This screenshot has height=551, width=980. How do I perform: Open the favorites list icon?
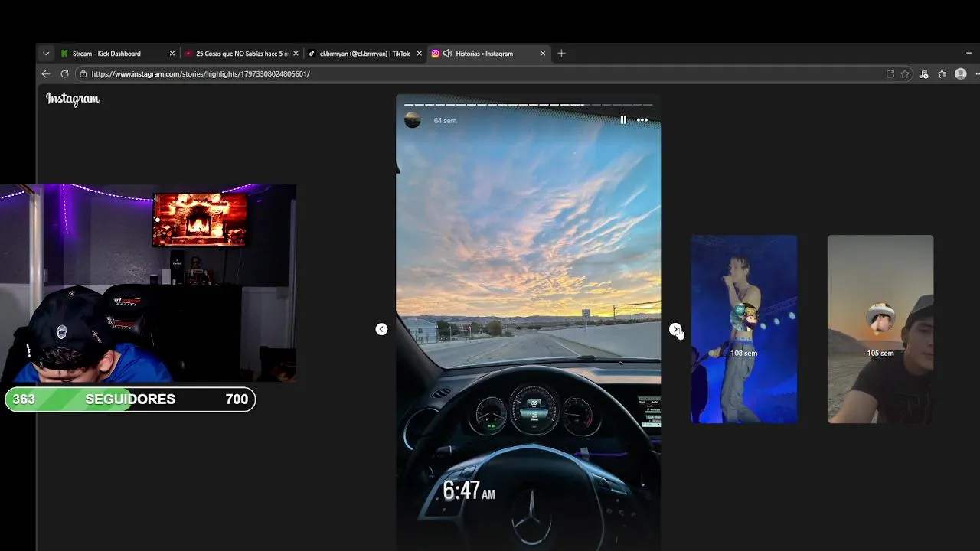[x=942, y=74]
